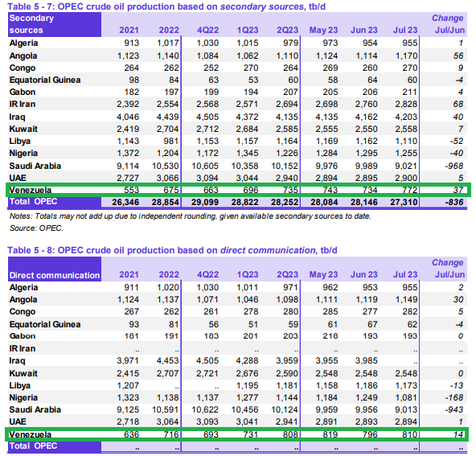The image size is (476, 456).
Task: Click Angola's Jul 23 value 1,170
Action: (x=406, y=55)
